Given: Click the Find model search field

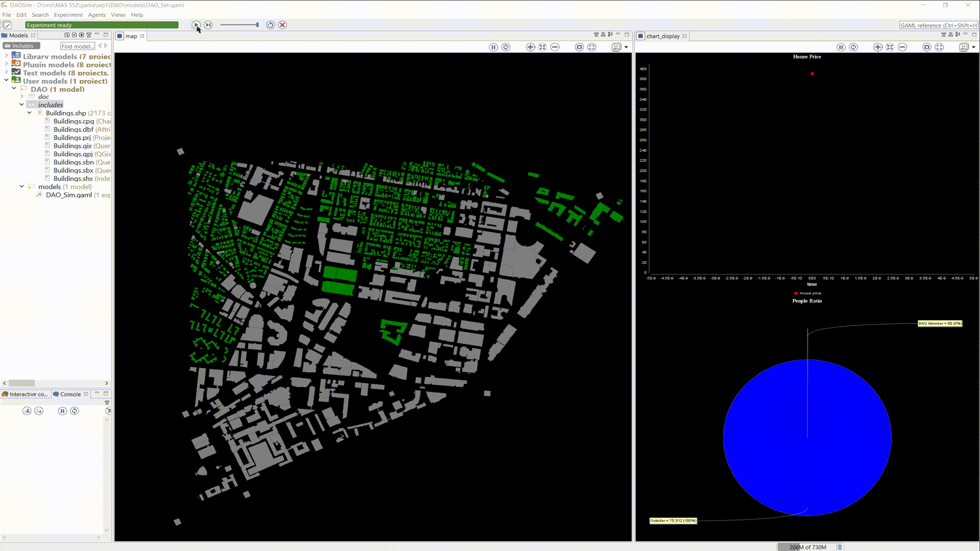Looking at the screenshot, I should click(x=78, y=46).
